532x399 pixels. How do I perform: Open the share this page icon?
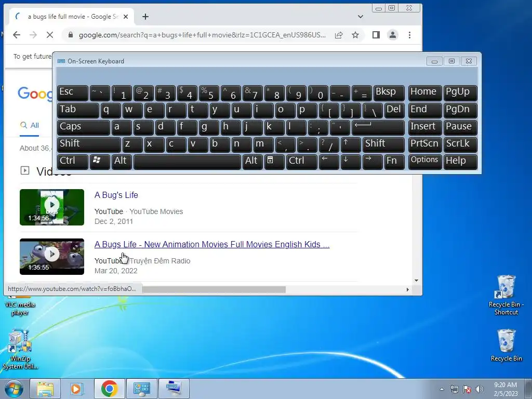339,35
